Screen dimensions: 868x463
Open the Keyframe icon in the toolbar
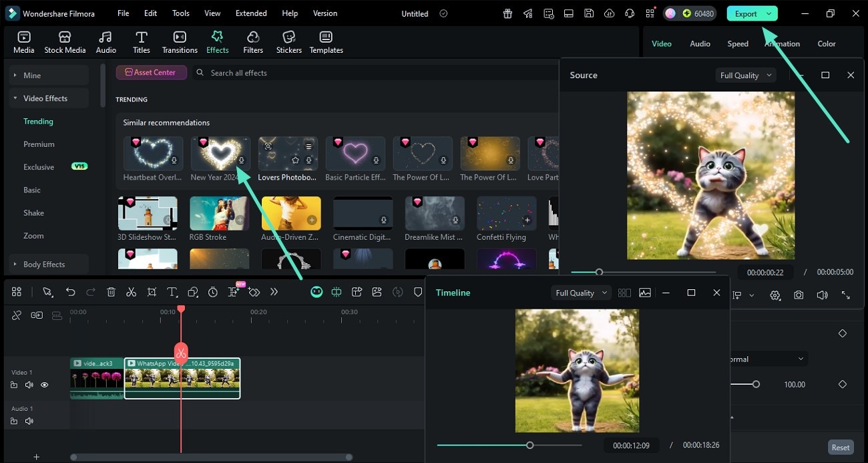[254, 292]
